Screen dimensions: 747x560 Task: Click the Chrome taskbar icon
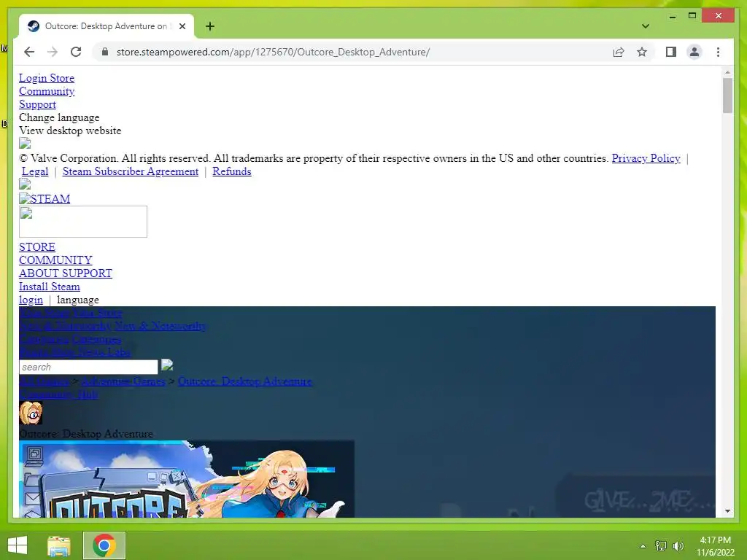(104, 545)
